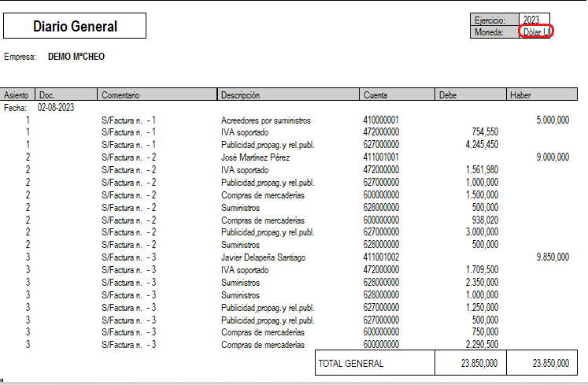
Task: Select "Compras de mercaderías" on the 750,000 row
Action: tap(263, 332)
